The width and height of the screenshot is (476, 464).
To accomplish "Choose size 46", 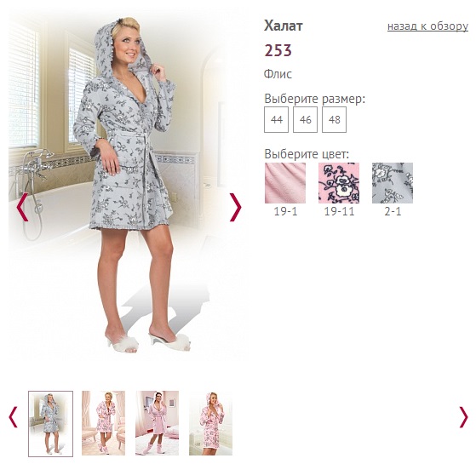I will click(305, 119).
